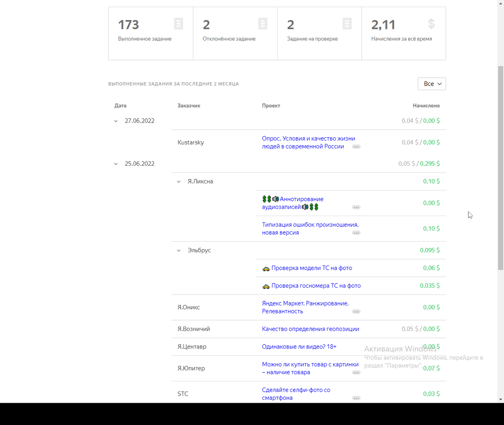Click taxi icon beside Проверка госномера ТС
This screenshot has width=504, height=425.
click(266, 286)
